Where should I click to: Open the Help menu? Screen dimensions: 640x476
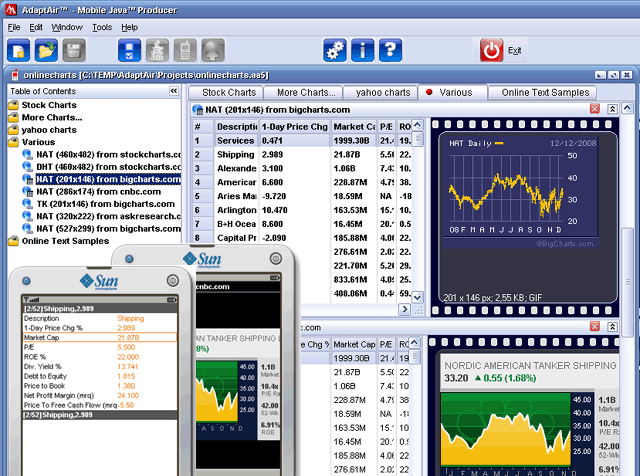129,27
